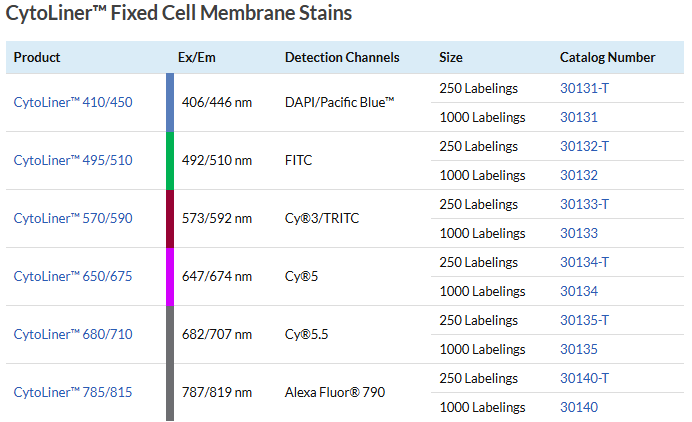This screenshot has width=692, height=422.
Task: Click the Product column header
Action: click(x=37, y=57)
